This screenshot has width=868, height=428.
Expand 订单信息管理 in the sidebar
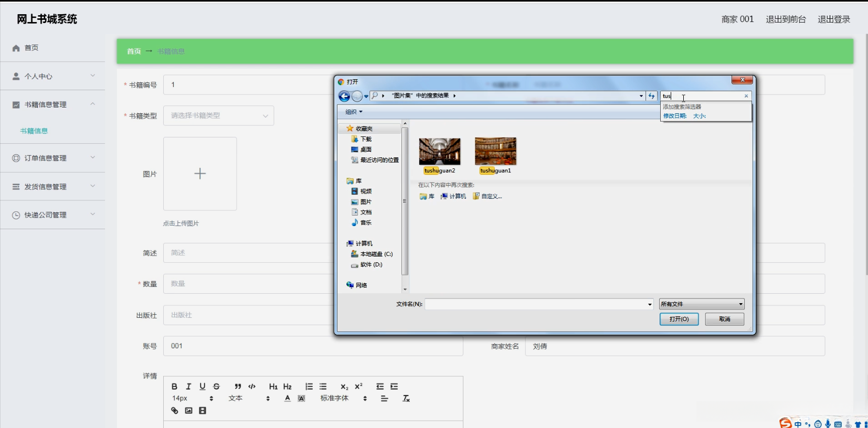pyautogui.click(x=52, y=158)
